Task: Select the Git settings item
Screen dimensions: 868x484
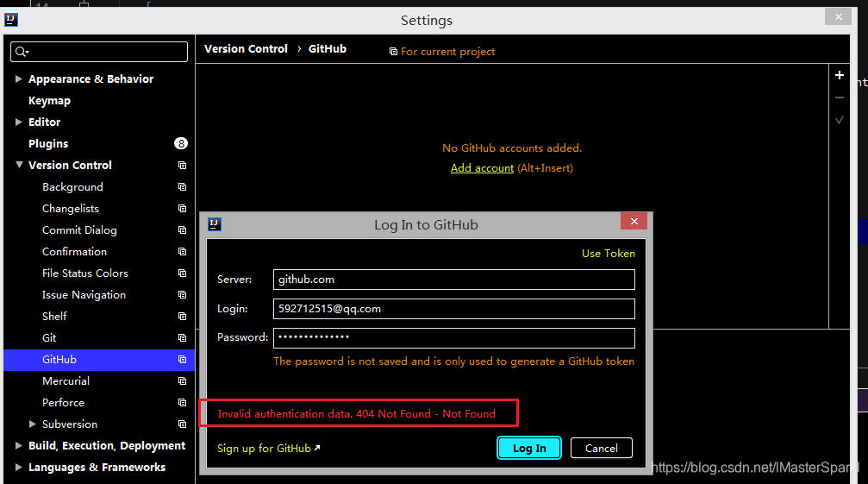Action: tap(49, 338)
